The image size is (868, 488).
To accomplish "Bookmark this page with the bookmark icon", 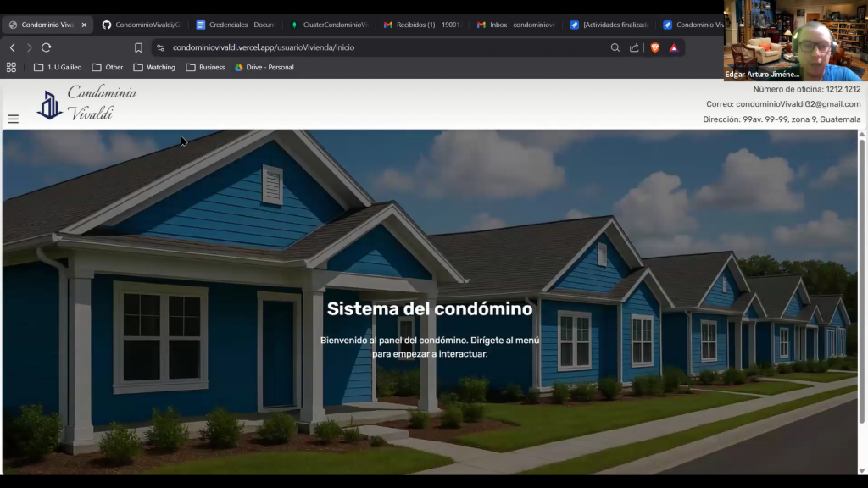I will 139,48.
